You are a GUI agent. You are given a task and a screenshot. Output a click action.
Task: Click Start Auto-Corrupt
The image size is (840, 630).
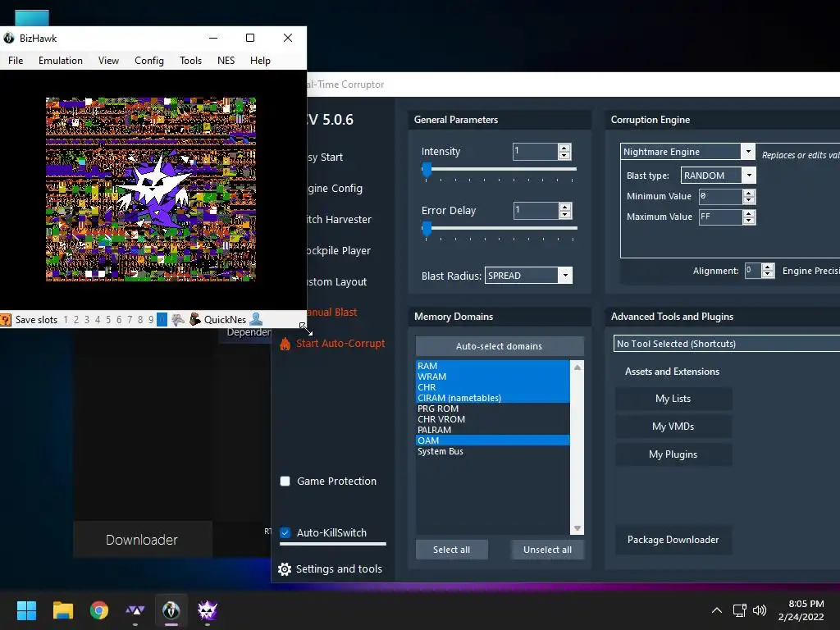[340, 344]
